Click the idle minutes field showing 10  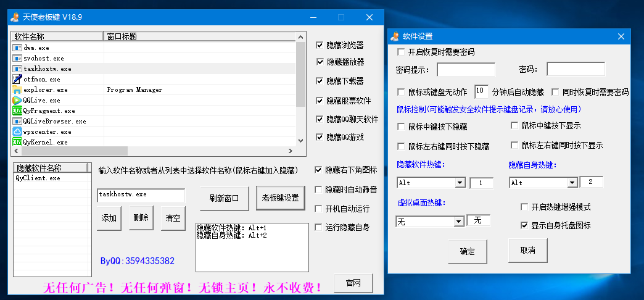point(481,91)
